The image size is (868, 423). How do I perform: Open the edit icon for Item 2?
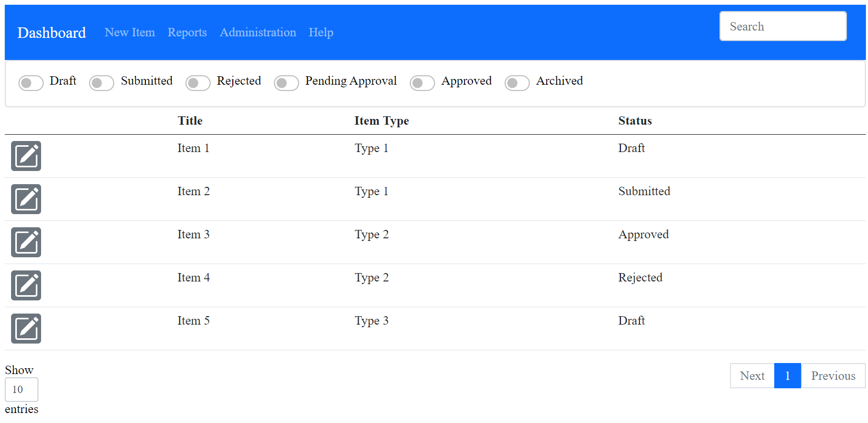click(x=26, y=199)
